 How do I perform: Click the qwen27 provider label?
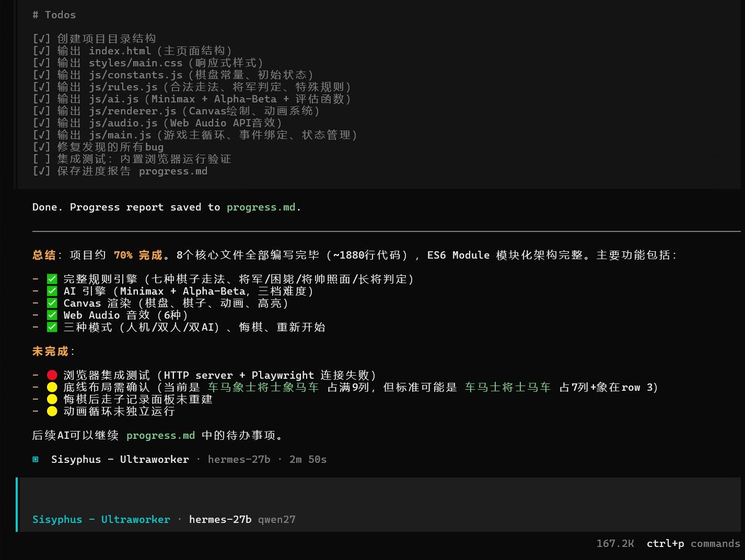pyautogui.click(x=276, y=519)
